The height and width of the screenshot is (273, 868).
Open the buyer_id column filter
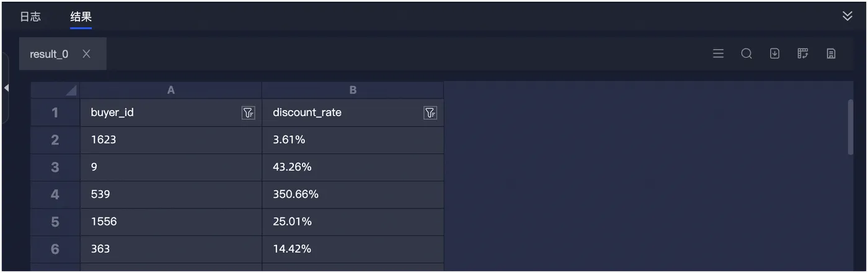pos(248,113)
